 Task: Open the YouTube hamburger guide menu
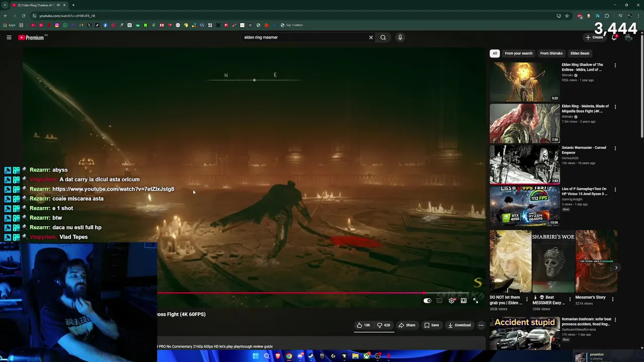[9, 37]
